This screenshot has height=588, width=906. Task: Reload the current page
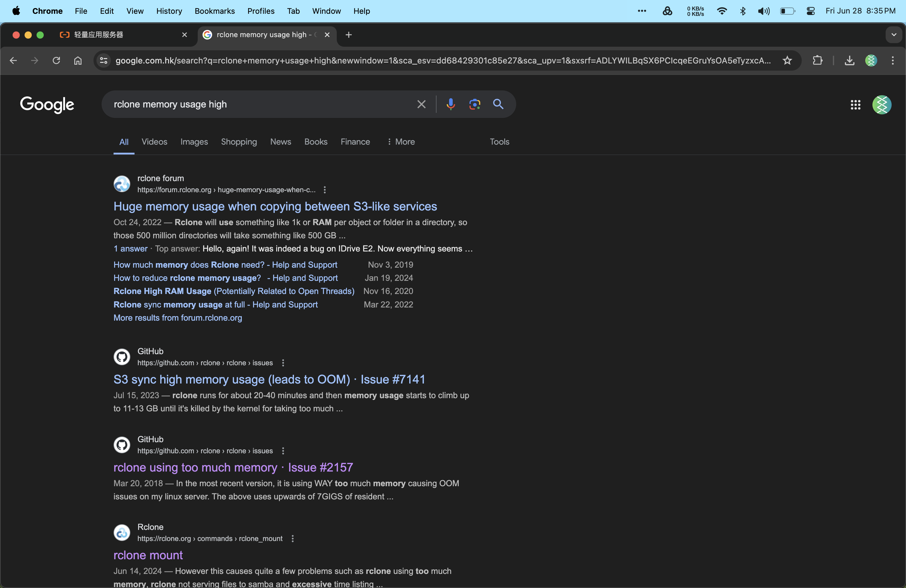pos(56,60)
